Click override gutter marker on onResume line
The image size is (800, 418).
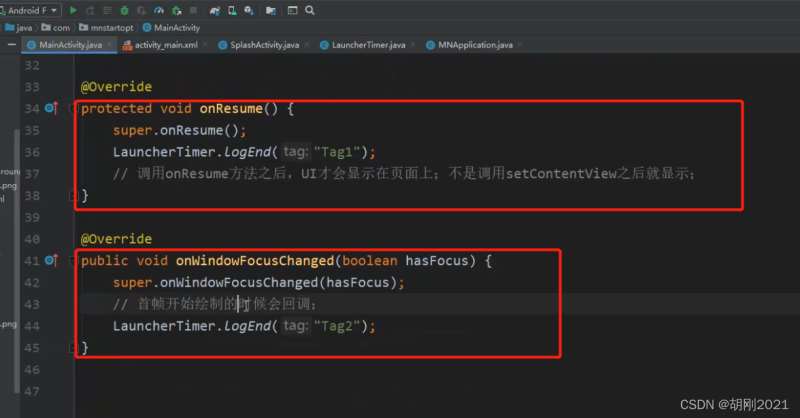(x=51, y=108)
